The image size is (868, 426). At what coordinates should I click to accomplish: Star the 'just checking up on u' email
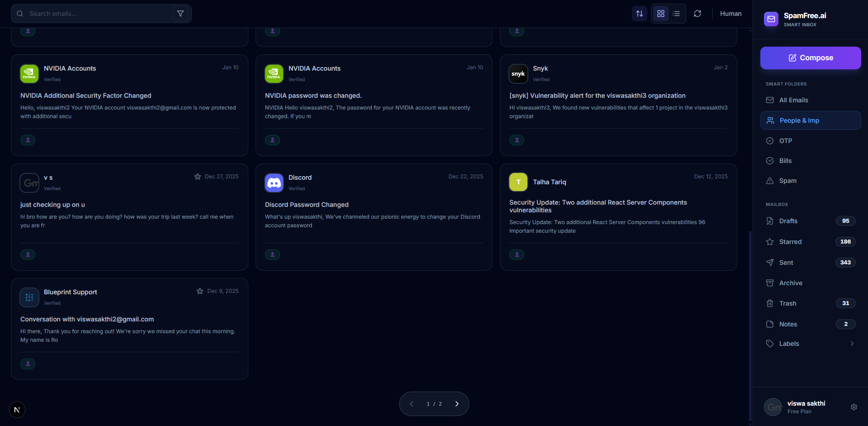click(x=198, y=177)
